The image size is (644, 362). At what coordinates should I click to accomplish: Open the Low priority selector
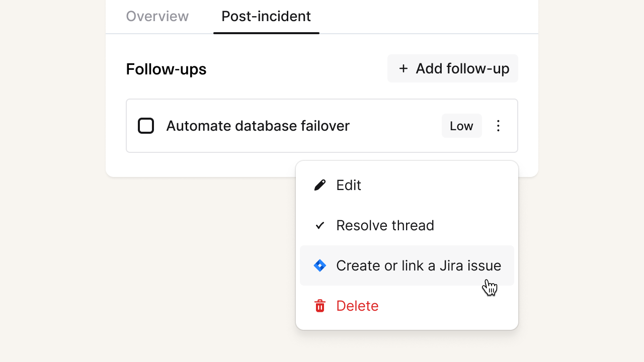(461, 126)
